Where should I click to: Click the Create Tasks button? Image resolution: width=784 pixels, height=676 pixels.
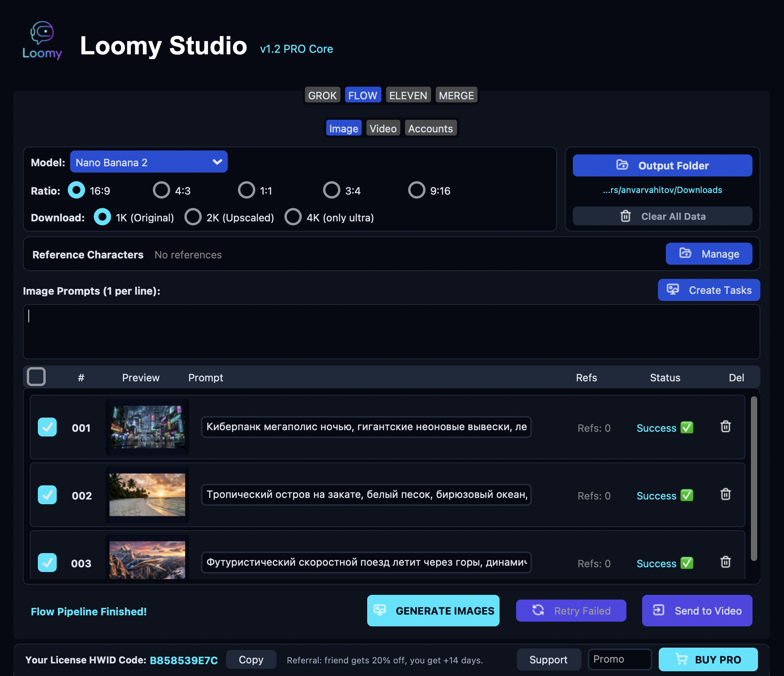pyautogui.click(x=709, y=290)
